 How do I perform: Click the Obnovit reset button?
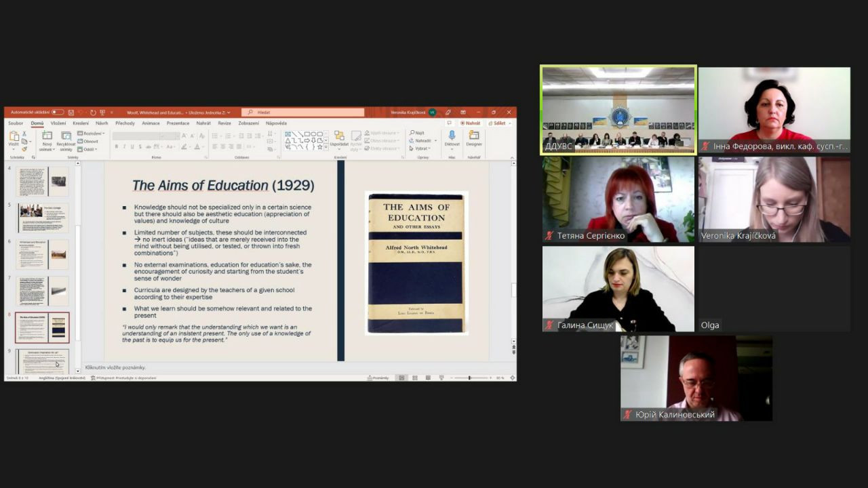[88, 141]
